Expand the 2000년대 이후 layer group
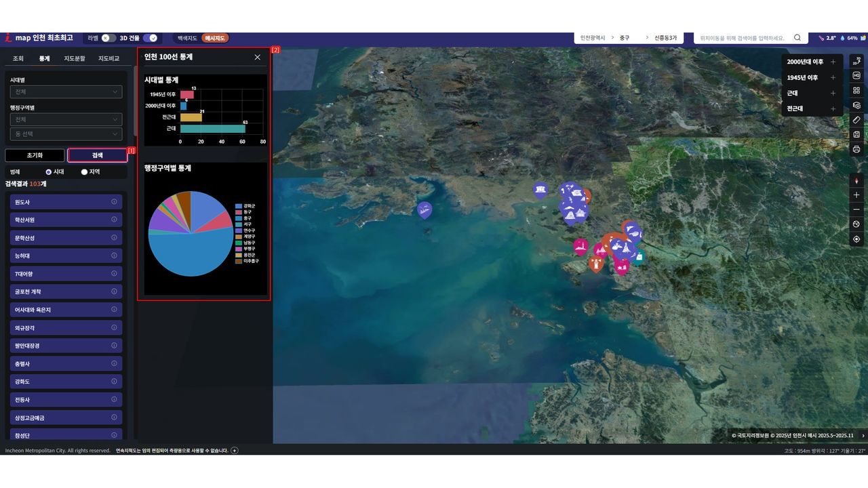The image size is (868, 488). [x=833, y=62]
